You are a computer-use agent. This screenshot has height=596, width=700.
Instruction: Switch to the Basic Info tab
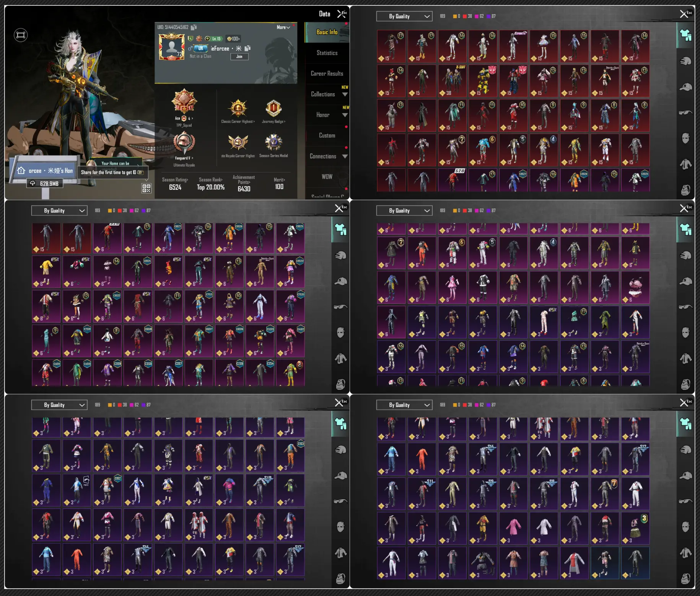pyautogui.click(x=327, y=32)
